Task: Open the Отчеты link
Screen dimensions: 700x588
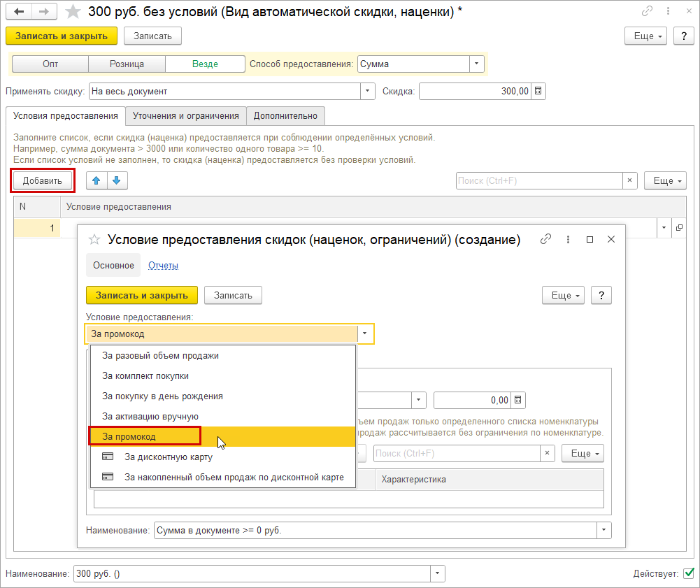Action: 163,265
